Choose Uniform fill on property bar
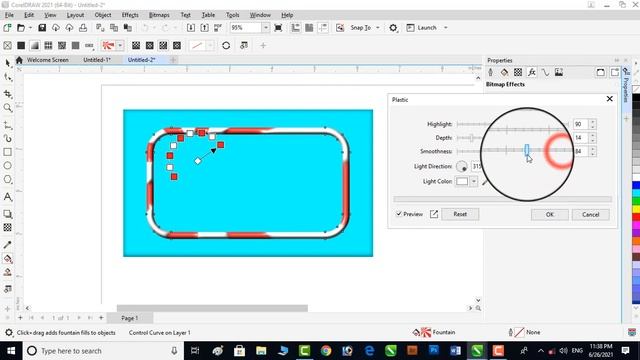640x360 pixels. [21, 45]
